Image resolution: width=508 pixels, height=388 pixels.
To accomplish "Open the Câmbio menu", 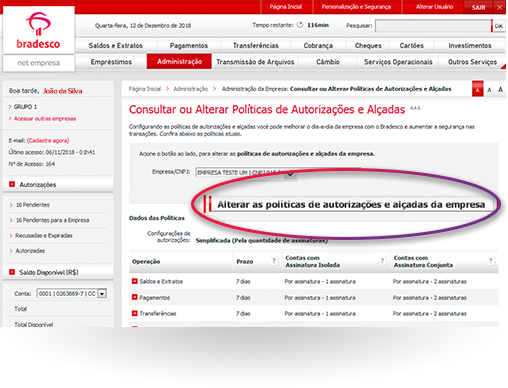I will coord(328,62).
